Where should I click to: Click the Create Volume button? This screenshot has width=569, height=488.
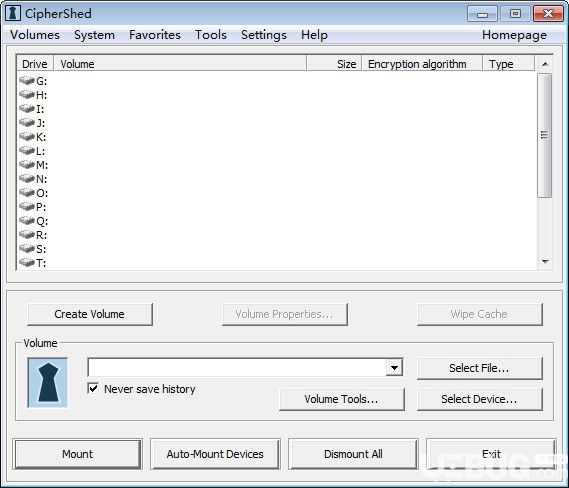click(x=90, y=314)
